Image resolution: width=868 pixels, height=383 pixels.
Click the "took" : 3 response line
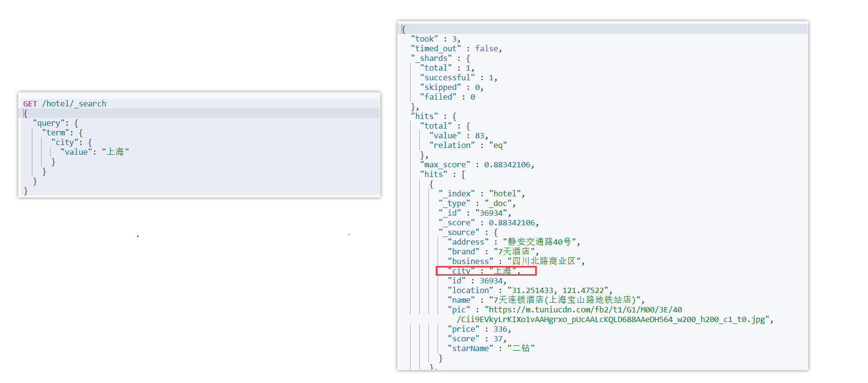436,39
